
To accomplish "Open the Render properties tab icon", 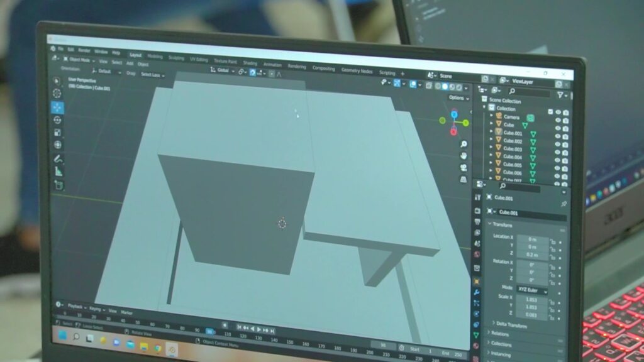I will point(477,211).
